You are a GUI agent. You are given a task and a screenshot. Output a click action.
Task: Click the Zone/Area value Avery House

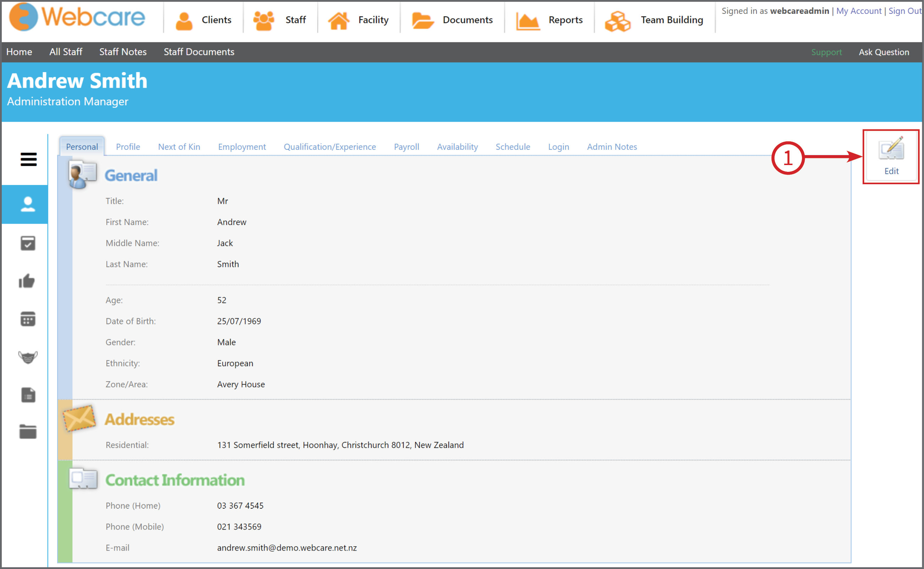241,384
